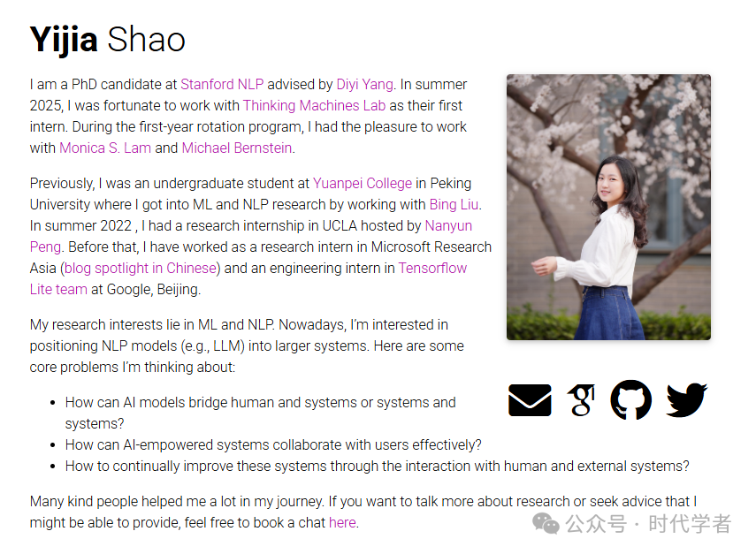Screen dimensions: 756x554
Task: Click the Tensorflow Lite team link
Action: pyautogui.click(x=432, y=269)
